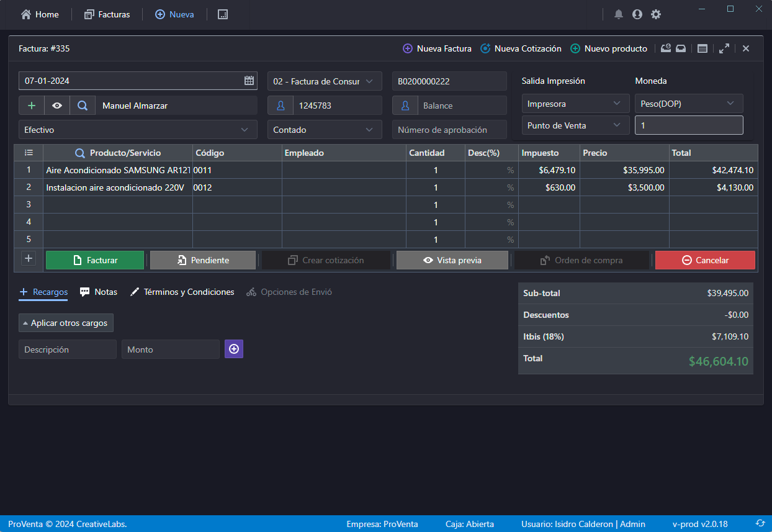
Task: Click the Monto amount input field
Action: 170,349
